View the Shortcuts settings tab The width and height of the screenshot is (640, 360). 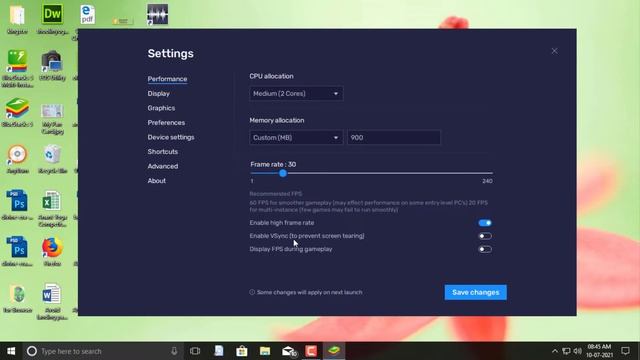(x=163, y=151)
